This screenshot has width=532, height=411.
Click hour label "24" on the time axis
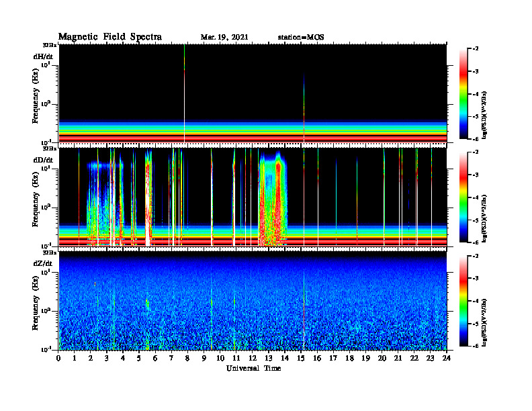pos(447,358)
